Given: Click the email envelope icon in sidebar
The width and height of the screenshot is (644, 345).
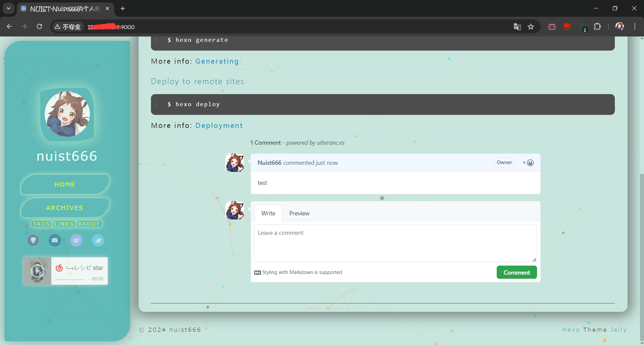Looking at the screenshot, I should [55, 240].
